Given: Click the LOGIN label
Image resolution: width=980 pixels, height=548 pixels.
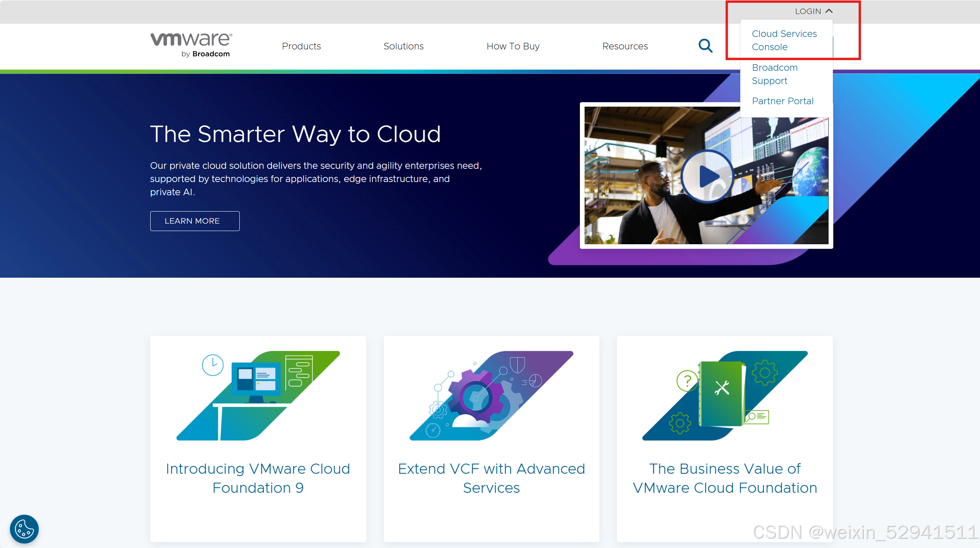Looking at the screenshot, I should click(808, 11).
